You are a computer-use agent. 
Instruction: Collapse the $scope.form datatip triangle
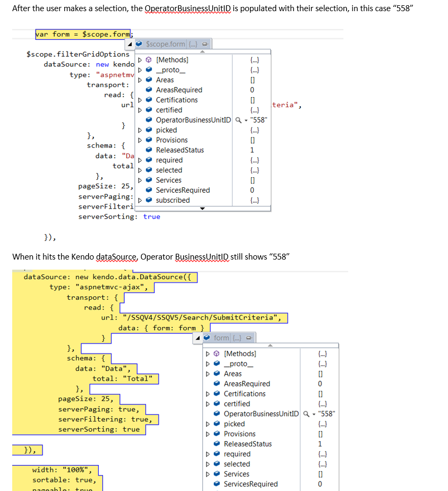coord(130,44)
